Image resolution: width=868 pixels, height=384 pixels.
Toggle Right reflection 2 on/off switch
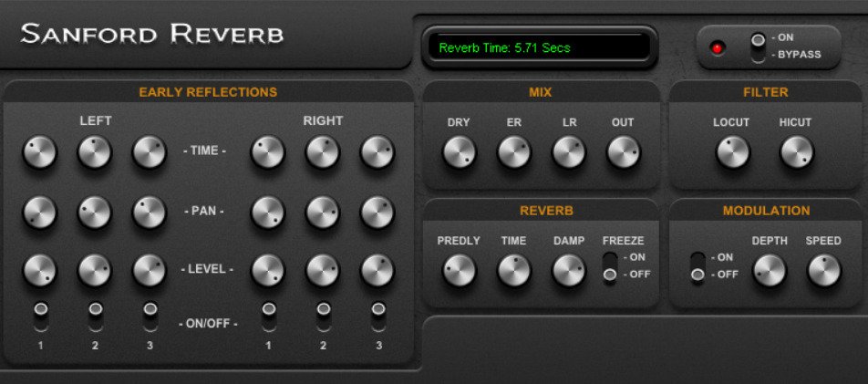324,317
